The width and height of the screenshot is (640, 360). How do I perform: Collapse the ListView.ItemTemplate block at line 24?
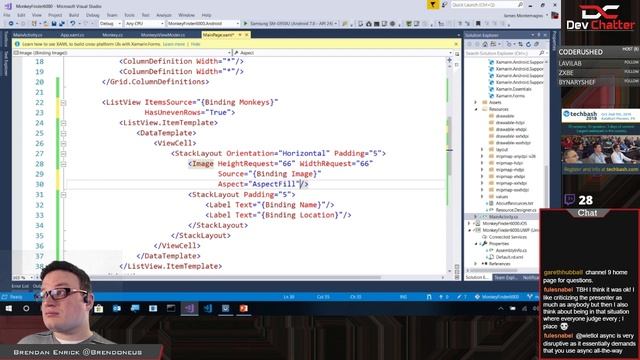pyautogui.click(x=63, y=123)
